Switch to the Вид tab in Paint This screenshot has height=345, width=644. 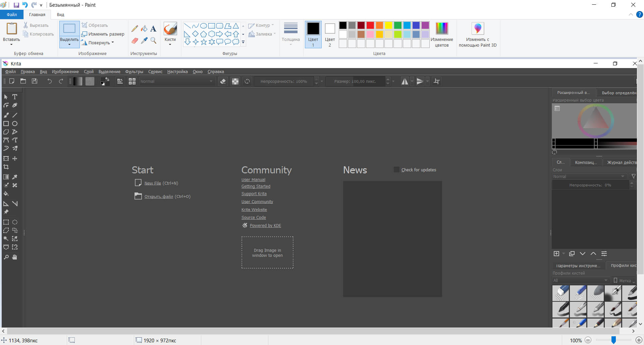click(x=60, y=15)
